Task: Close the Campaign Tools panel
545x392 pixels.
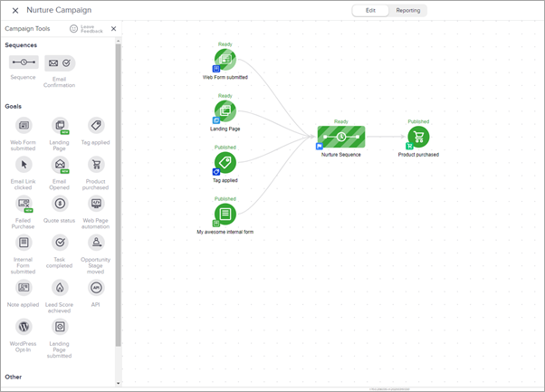Action: [x=114, y=28]
